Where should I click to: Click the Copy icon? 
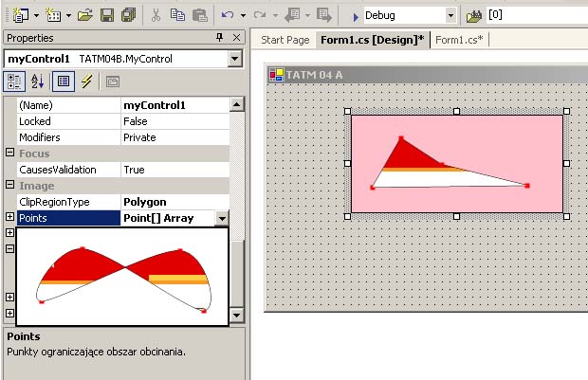[177, 15]
